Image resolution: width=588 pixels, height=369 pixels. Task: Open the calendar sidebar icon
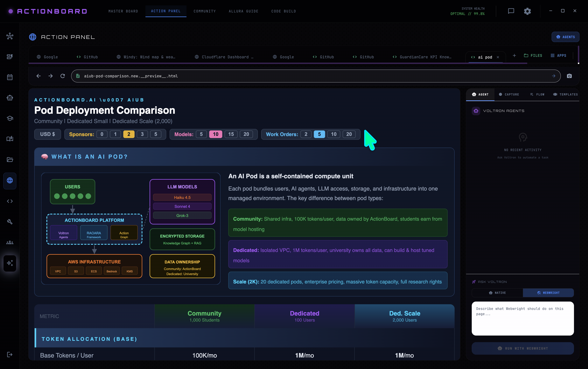10,77
